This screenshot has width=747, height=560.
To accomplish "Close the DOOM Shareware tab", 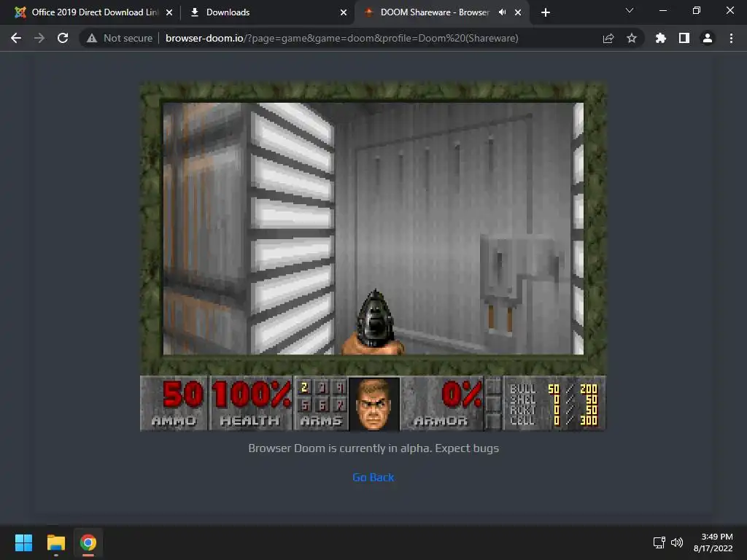I will point(518,12).
